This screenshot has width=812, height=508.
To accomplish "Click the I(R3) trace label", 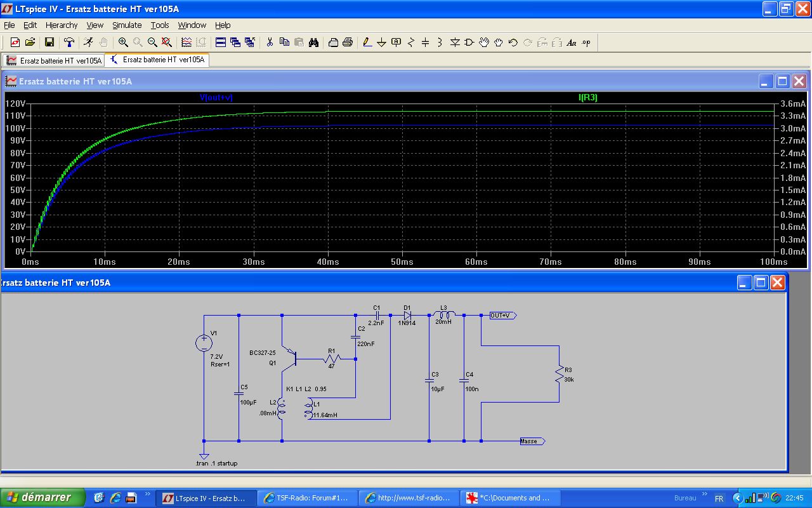I will pos(588,98).
